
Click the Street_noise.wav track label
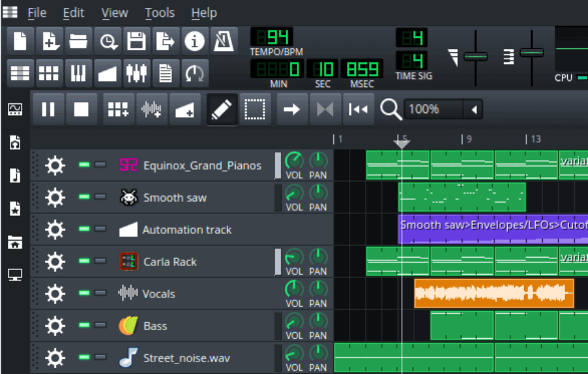(186, 358)
